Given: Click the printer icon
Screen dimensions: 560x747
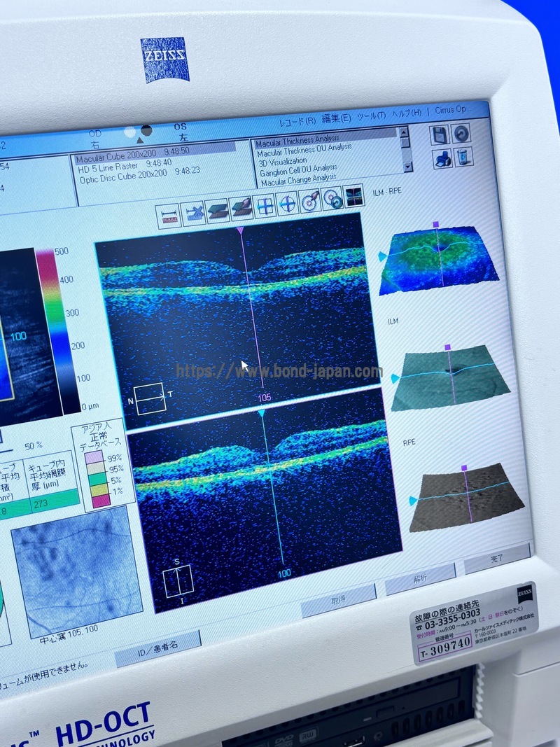Looking at the screenshot, I should (443, 159).
